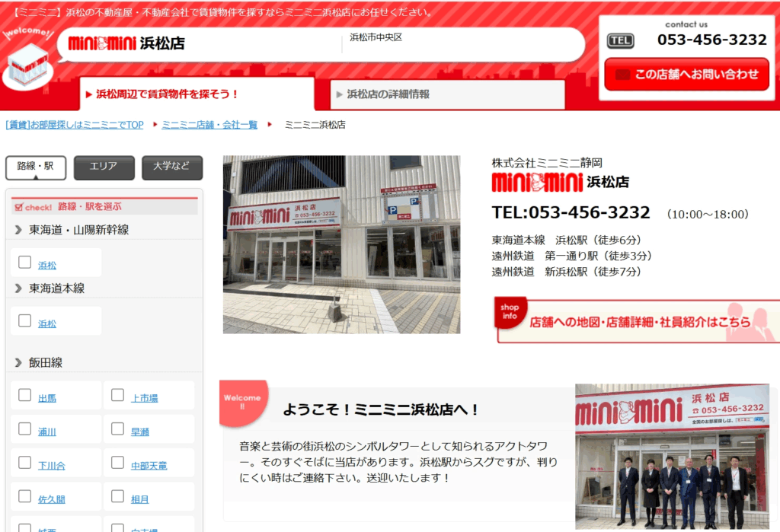Click the Welcome badge beside ようこそ heading
The image size is (780, 532).
pos(242,402)
